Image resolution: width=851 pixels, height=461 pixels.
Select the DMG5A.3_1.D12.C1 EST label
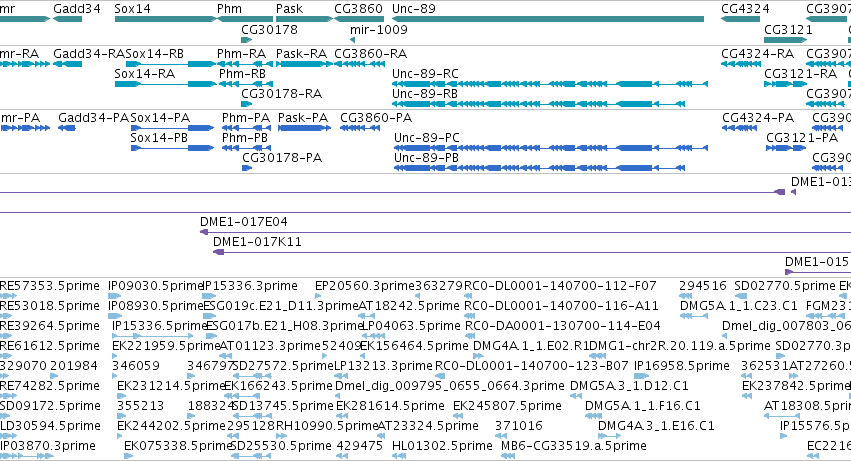pyautogui.click(x=629, y=386)
